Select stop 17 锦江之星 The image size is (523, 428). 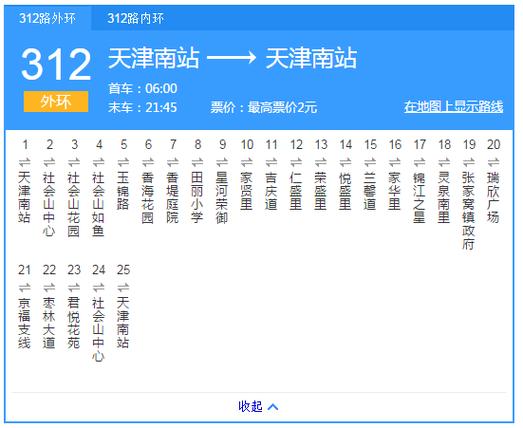[x=420, y=197]
